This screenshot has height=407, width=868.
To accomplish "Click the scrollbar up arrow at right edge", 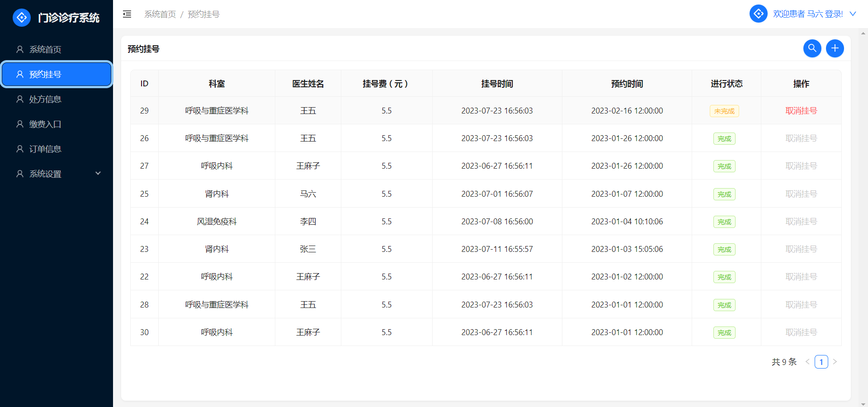I will coord(863,33).
